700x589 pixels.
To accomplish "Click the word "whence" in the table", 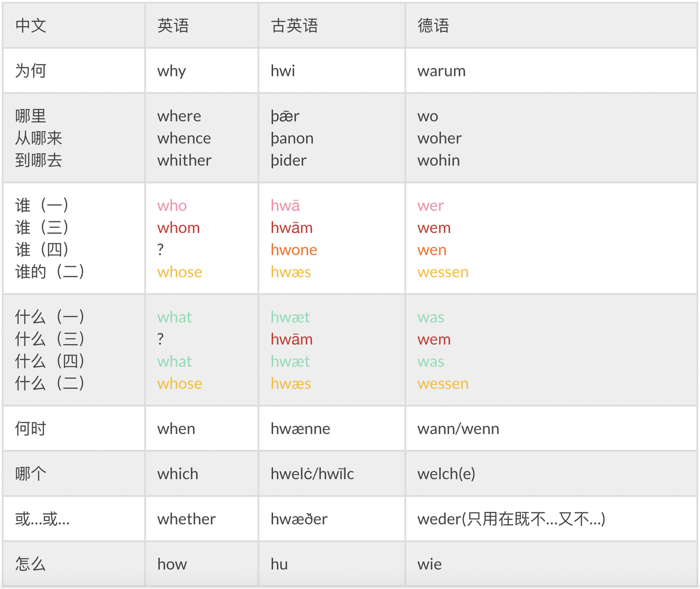I will click(x=184, y=138).
